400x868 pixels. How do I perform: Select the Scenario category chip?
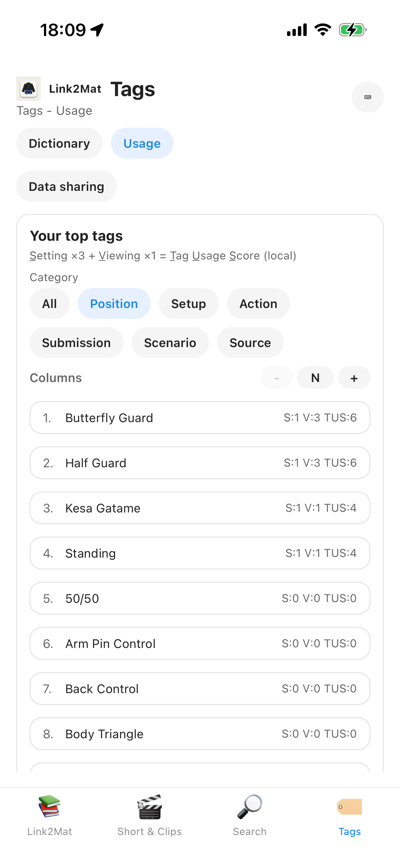click(x=170, y=342)
